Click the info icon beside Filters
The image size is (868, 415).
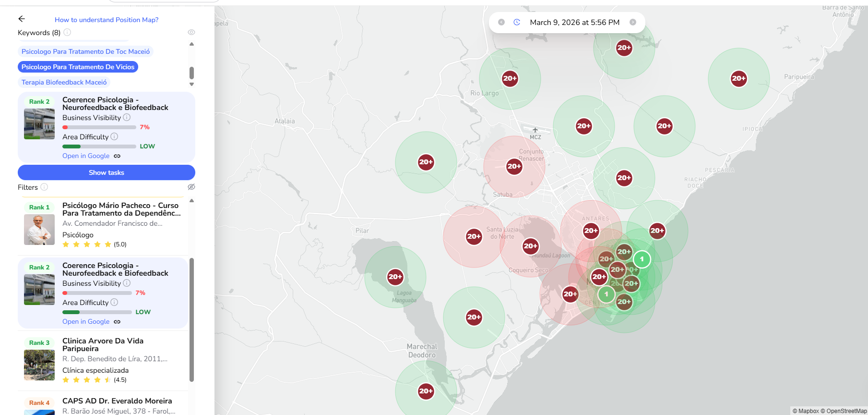click(x=44, y=187)
